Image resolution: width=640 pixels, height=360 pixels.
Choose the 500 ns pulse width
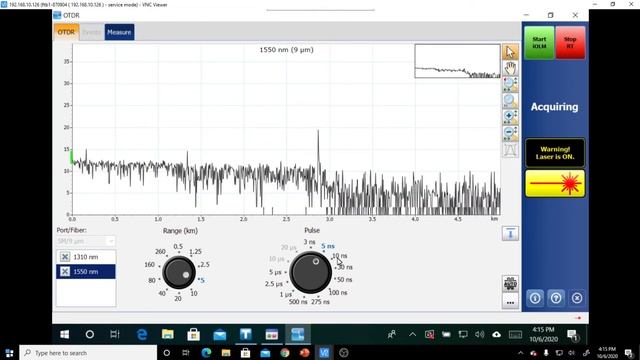coord(298,302)
